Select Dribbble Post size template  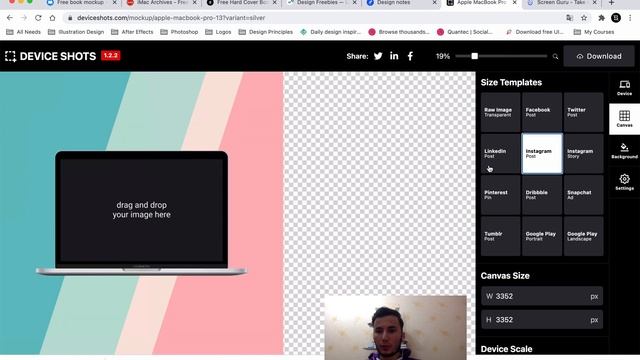pos(542,195)
